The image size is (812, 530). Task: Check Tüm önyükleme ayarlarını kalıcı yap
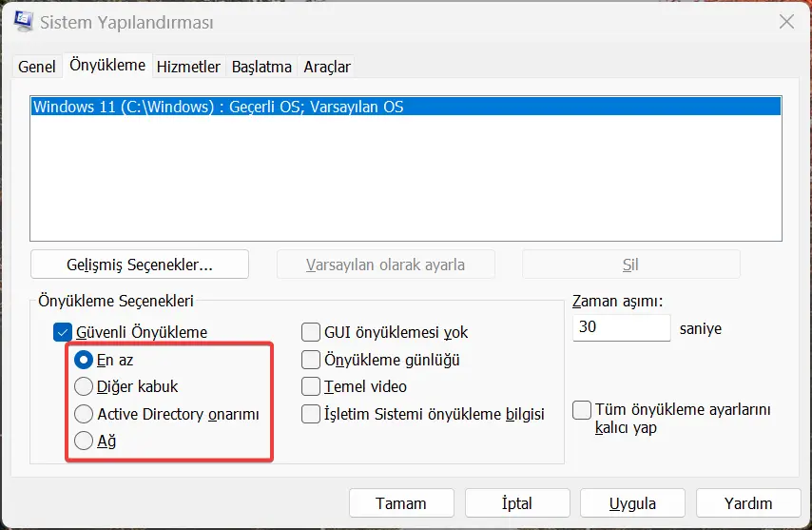click(x=582, y=410)
